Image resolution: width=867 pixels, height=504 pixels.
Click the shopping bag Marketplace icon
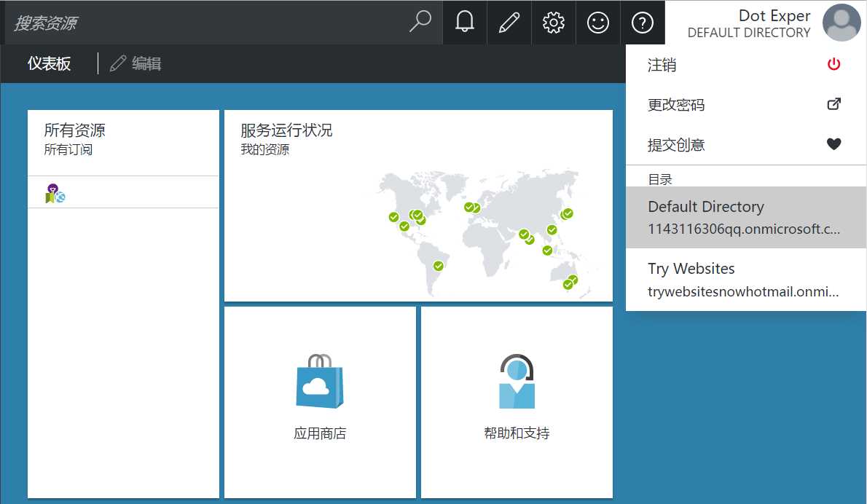[x=319, y=382]
